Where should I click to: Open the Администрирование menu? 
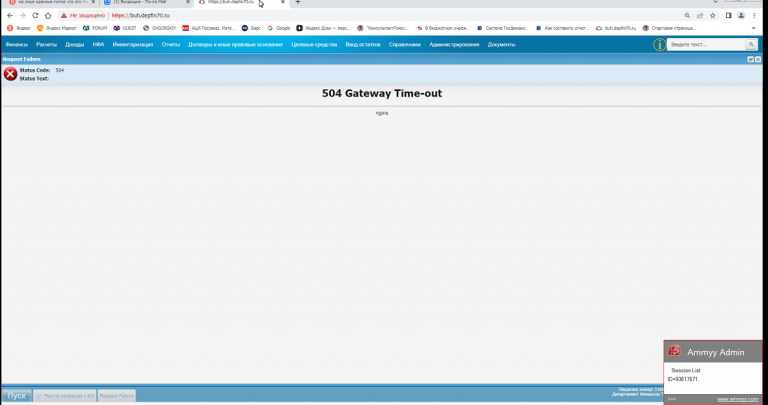(x=454, y=45)
